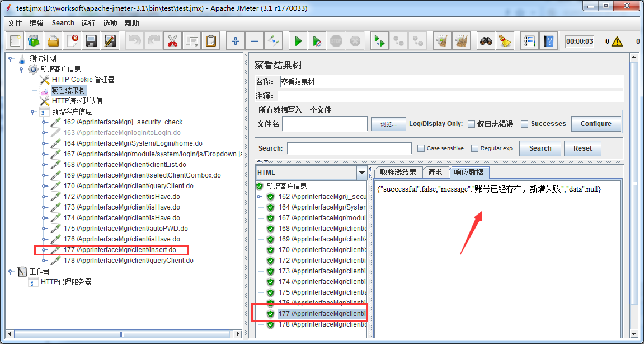
Task: Expand the 177 insert.do sampler node
Action: coord(44,250)
